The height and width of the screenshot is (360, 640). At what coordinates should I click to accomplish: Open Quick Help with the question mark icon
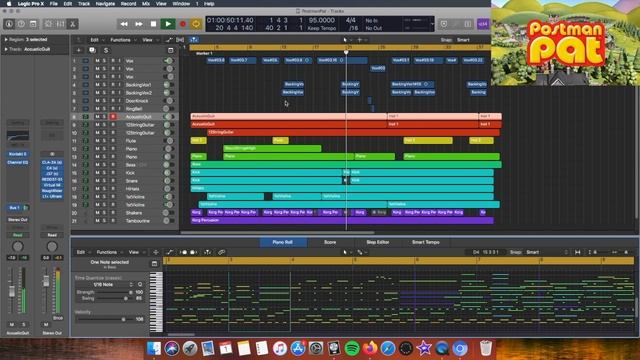click(x=21, y=24)
